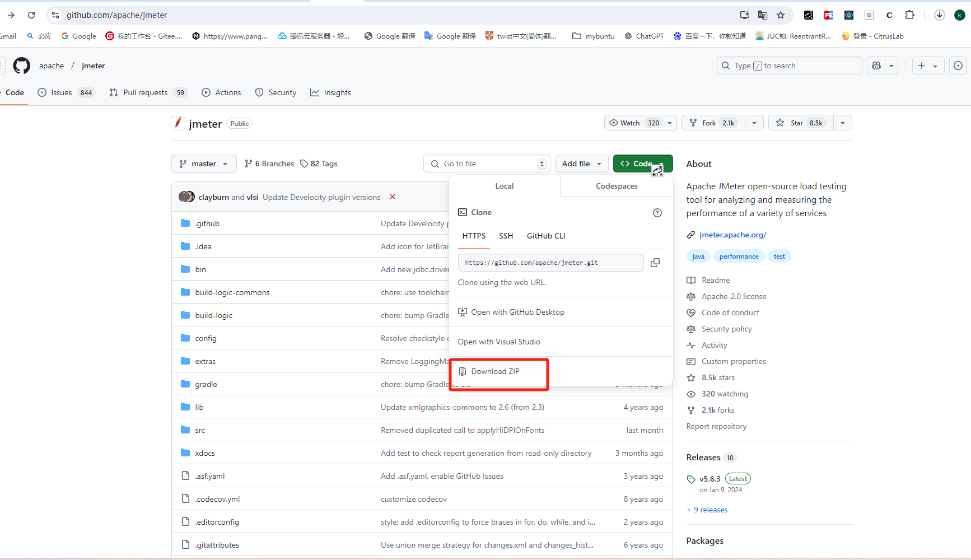971x560 pixels.
Task: Open the browser downloads icon
Action: 940,15
